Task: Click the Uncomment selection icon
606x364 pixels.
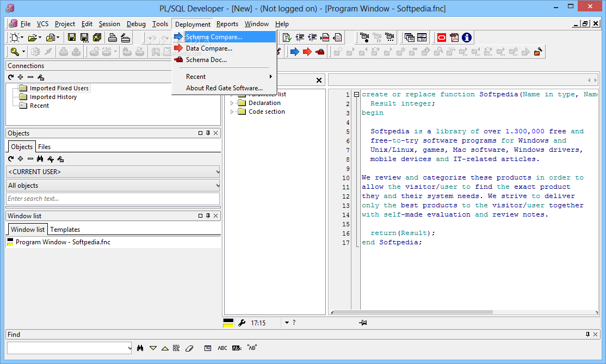Action: pyautogui.click(x=338, y=38)
